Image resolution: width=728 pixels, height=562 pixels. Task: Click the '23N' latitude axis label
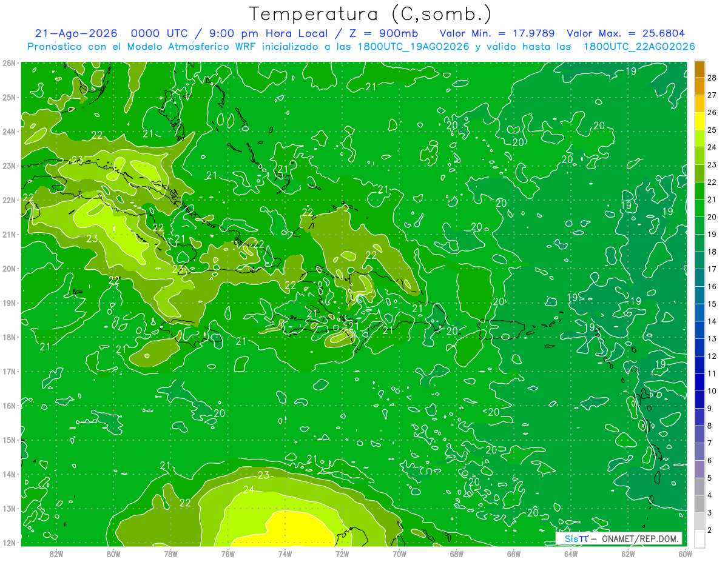click(9, 166)
